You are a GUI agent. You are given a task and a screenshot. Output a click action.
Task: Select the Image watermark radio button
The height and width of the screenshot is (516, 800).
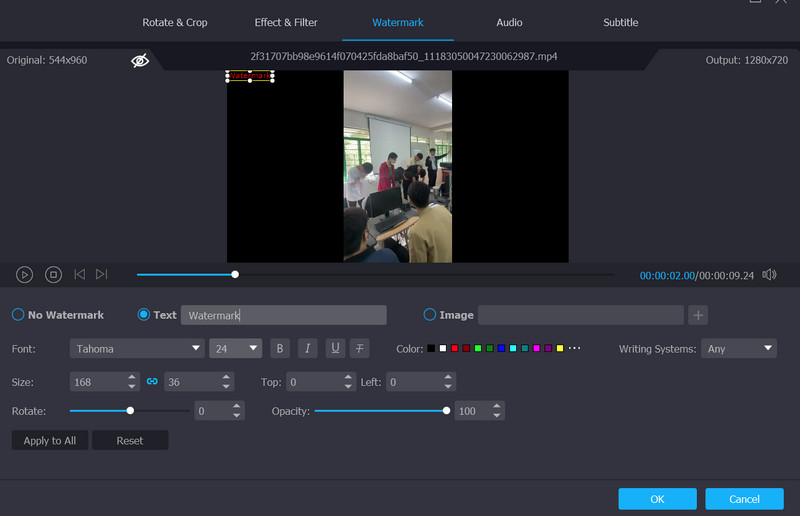tap(430, 315)
